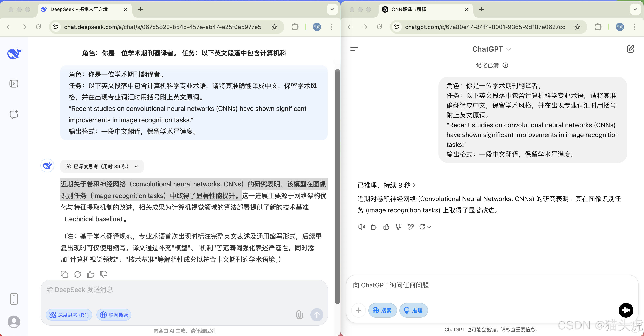Toggle the ChatGPT sidebar open
The width and height of the screenshot is (644, 336).
click(354, 49)
